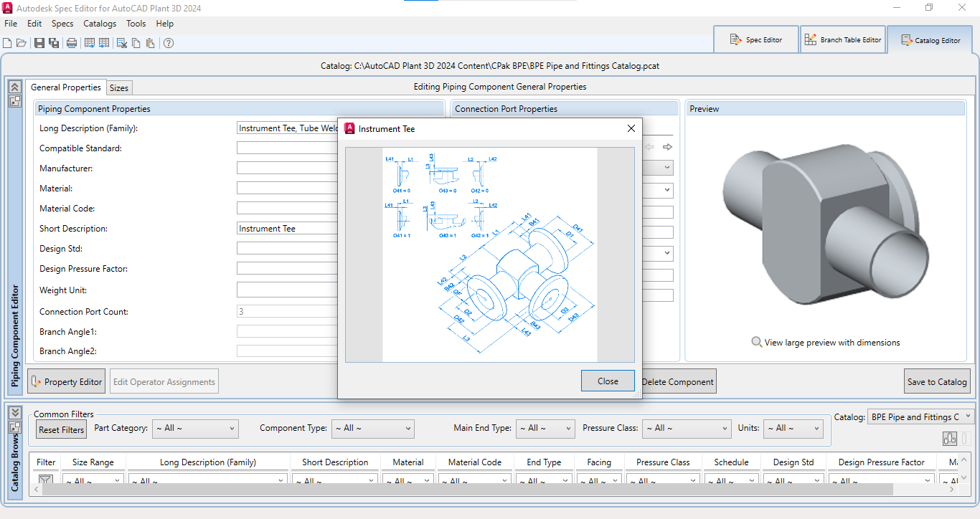Click the Long Description (Family) input field
This screenshot has width=980, height=519.
(288, 128)
